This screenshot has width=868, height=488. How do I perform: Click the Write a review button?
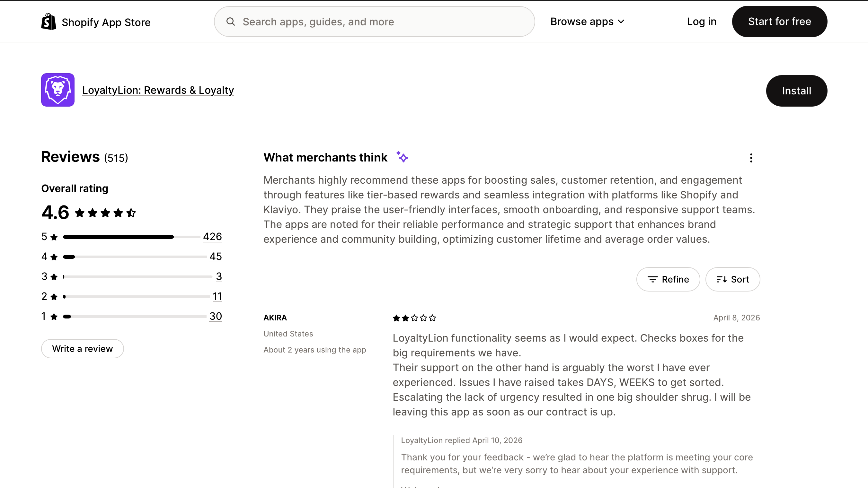pyautogui.click(x=82, y=349)
